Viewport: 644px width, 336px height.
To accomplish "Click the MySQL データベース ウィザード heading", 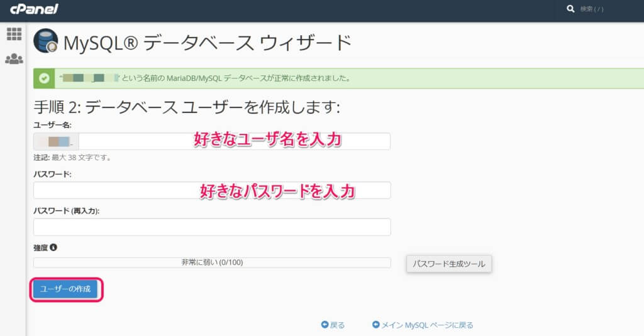I will click(207, 43).
